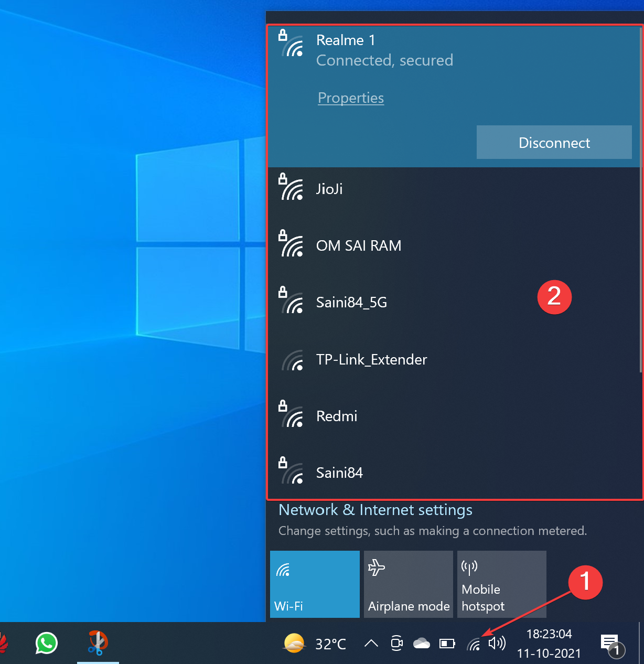Open the Snip & Sketch taskbar icon

tap(98, 643)
